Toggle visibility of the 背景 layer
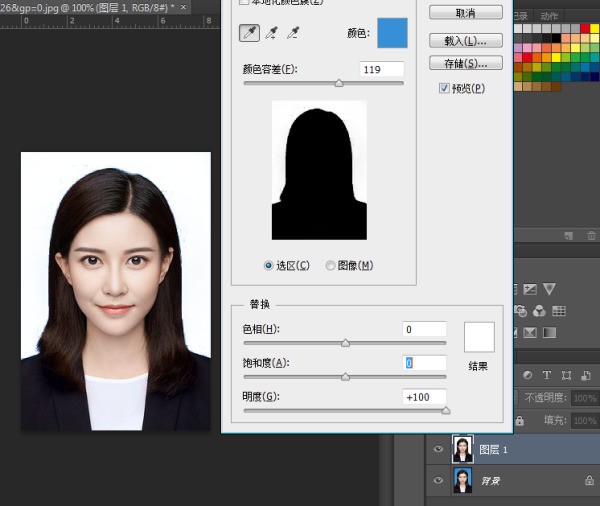The width and height of the screenshot is (600, 506). [x=437, y=481]
